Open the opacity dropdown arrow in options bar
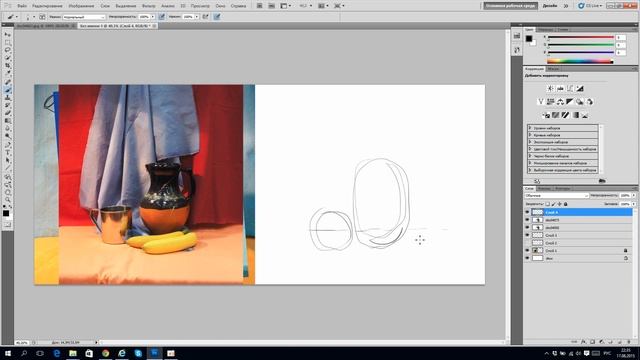The image size is (640, 360). (x=153, y=17)
